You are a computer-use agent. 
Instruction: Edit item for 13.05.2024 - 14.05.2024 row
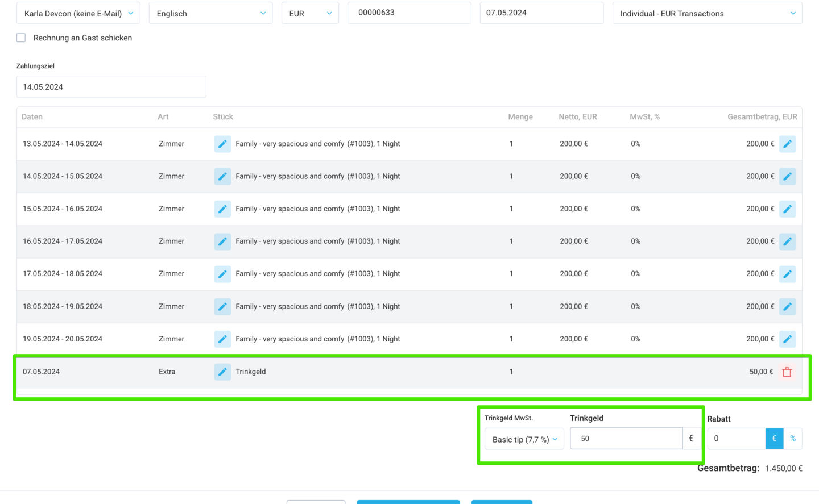(x=222, y=144)
